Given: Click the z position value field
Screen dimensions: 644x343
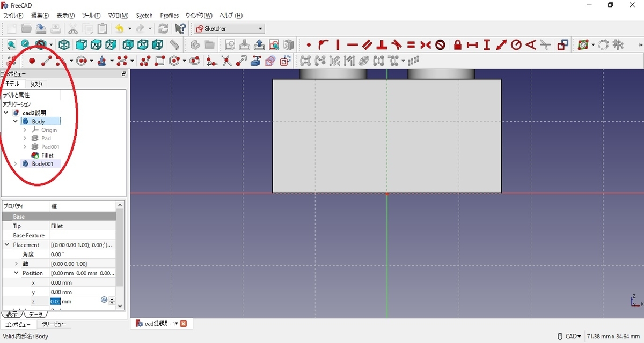Looking at the screenshot, I should 75,301.
